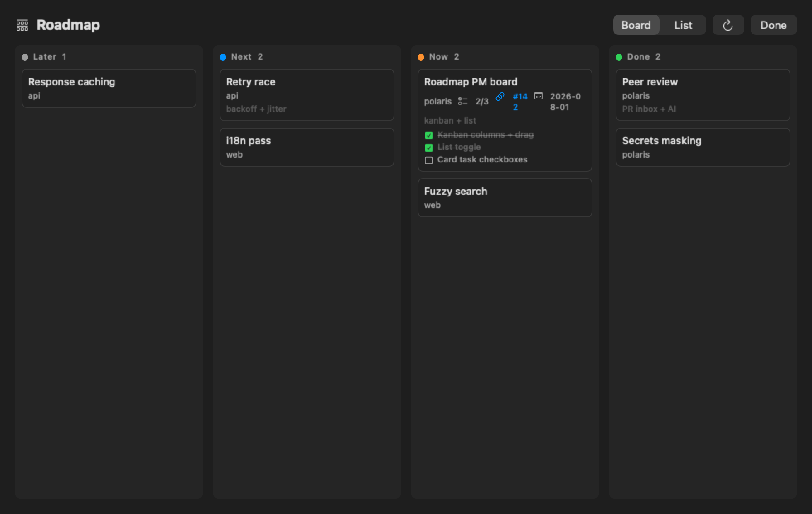Image resolution: width=812 pixels, height=514 pixels.
Task: Click the polaris tag on Roadmap PM board
Action: click(437, 102)
